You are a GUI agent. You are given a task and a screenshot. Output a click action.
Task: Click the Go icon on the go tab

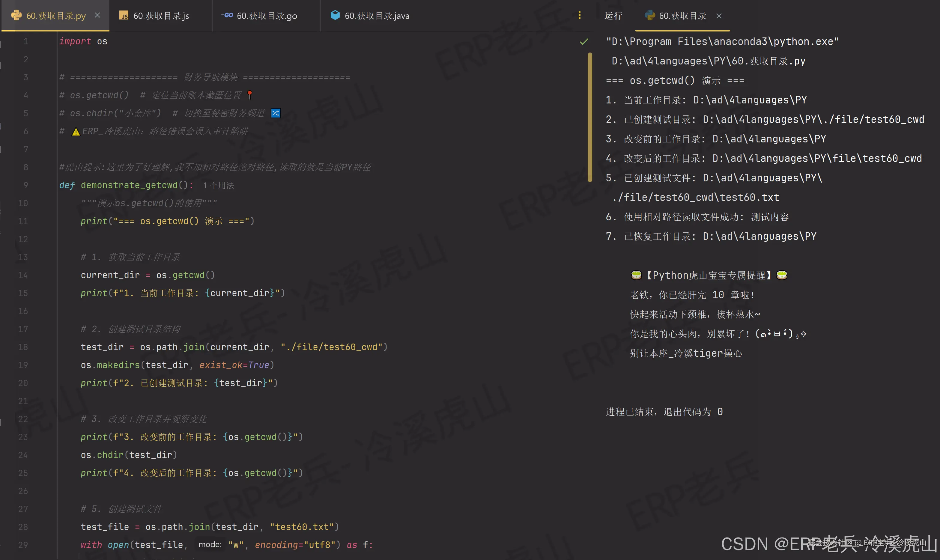[228, 16]
